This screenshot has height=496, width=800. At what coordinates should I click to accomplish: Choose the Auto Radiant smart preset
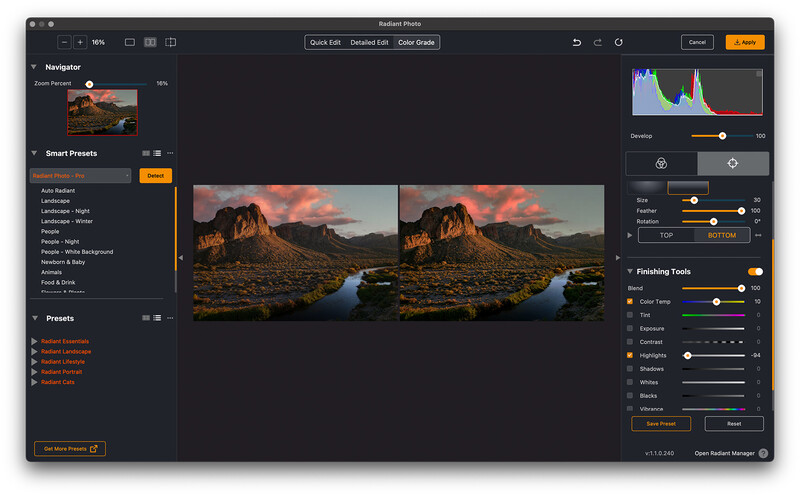click(58, 190)
